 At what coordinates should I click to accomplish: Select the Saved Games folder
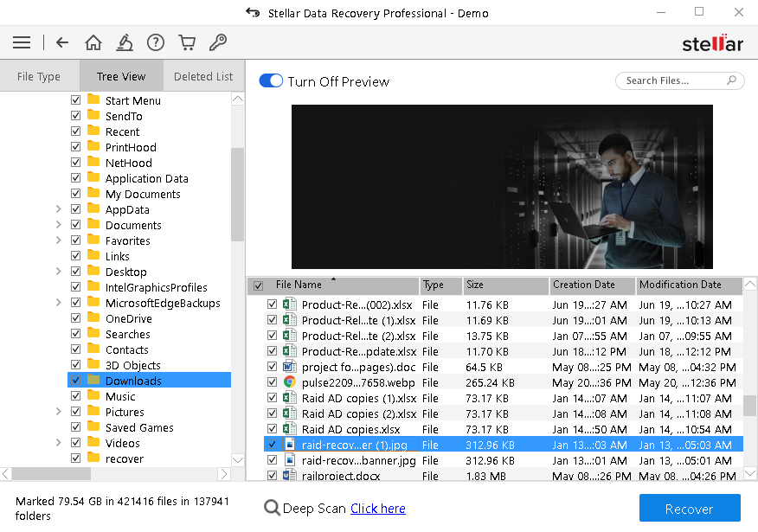point(139,427)
